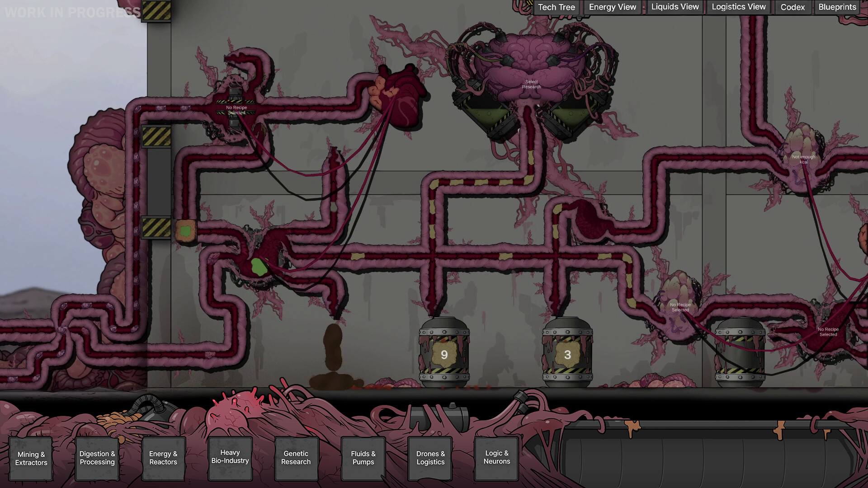Open the recipe selector showing Not enough kcal
The image size is (868, 488).
(804, 159)
